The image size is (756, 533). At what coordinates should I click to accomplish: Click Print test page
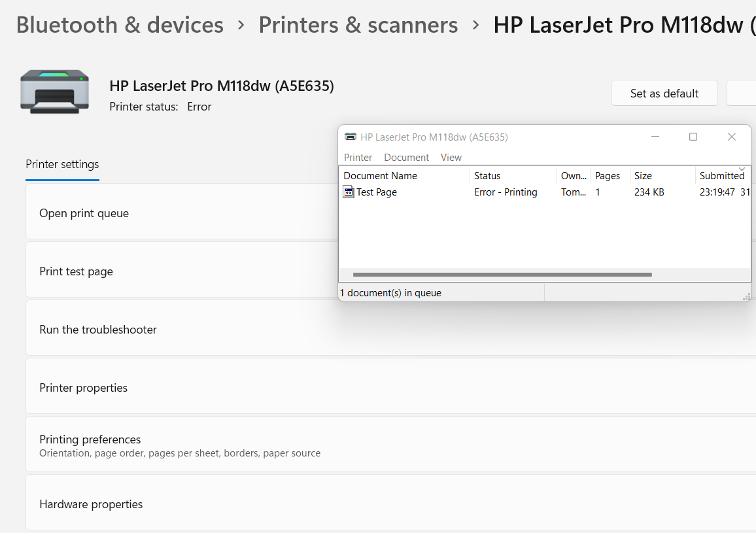pyautogui.click(x=76, y=270)
